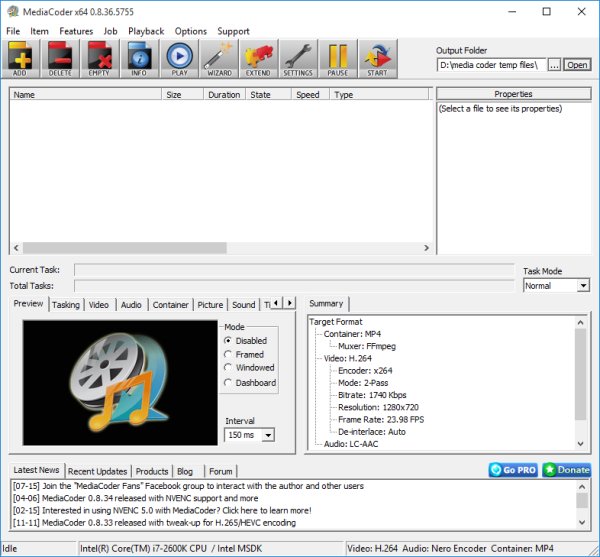
Task: Switch to the Audio tab
Action: coord(131,305)
